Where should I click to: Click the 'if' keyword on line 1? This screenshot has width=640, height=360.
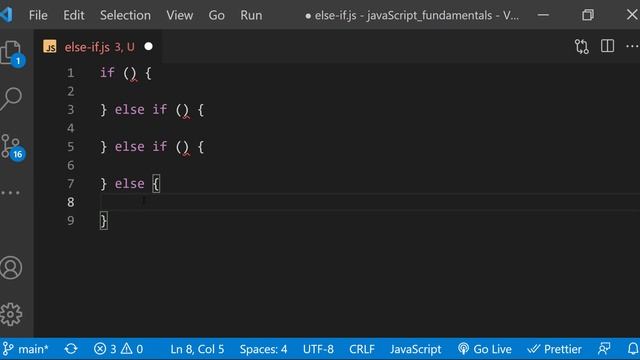click(107, 73)
